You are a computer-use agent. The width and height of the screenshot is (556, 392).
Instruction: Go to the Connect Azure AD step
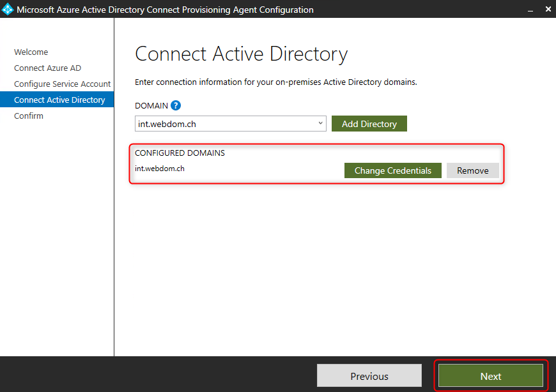coord(45,68)
